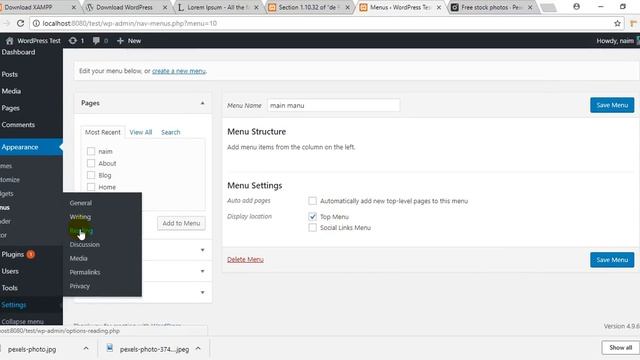Switch to Section 1.10.32 browser tab
The image size is (640, 360).
(309, 7)
